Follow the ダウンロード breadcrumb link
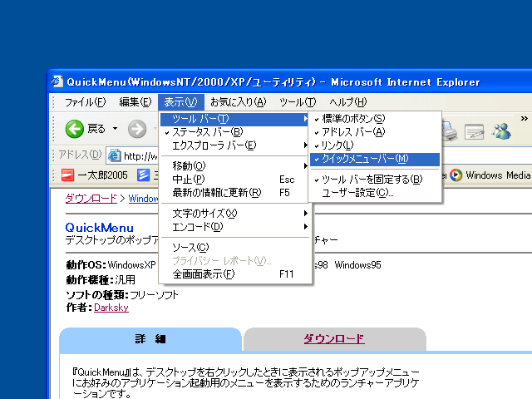 [x=91, y=198]
